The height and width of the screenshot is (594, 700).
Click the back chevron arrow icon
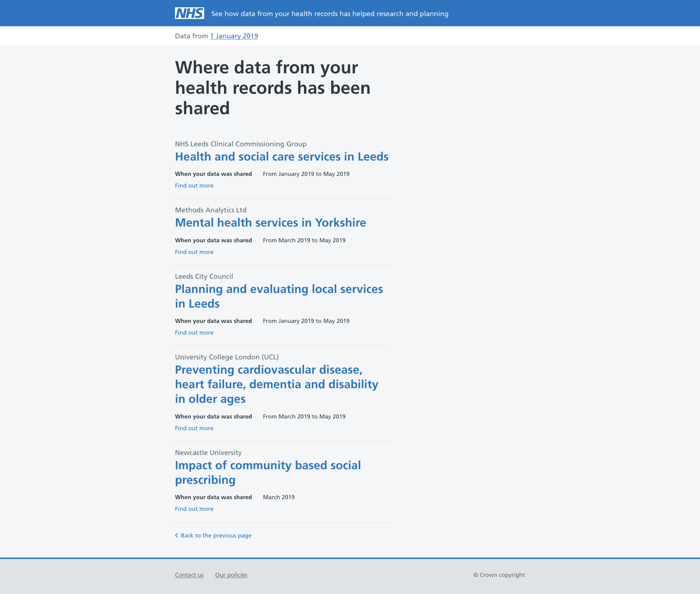[177, 535]
